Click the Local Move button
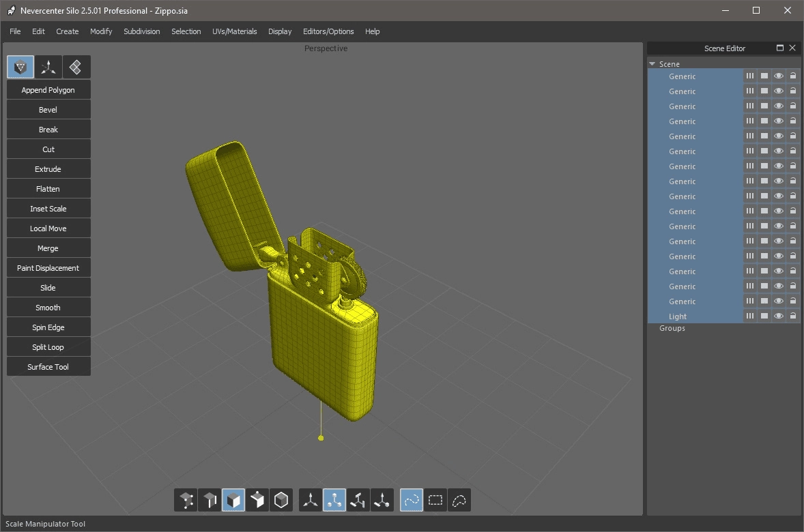 pyautogui.click(x=48, y=228)
